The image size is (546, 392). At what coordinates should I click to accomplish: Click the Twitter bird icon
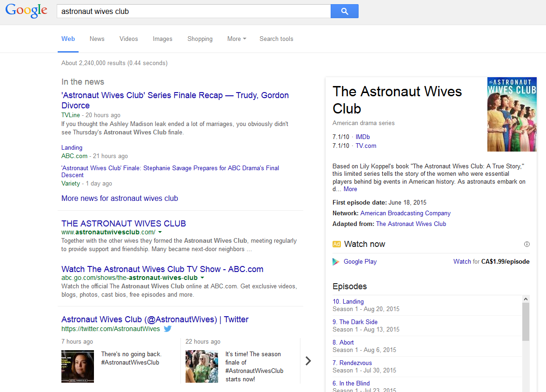click(168, 329)
